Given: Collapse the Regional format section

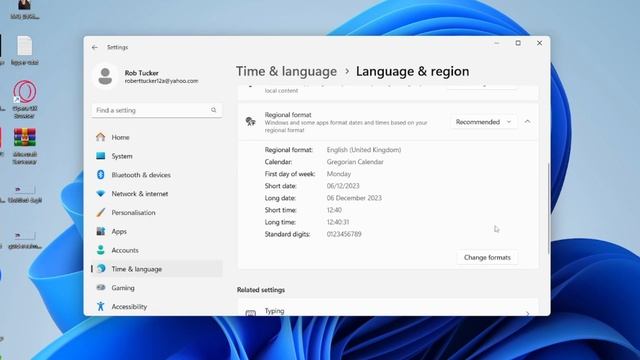Looking at the screenshot, I should 527,122.
